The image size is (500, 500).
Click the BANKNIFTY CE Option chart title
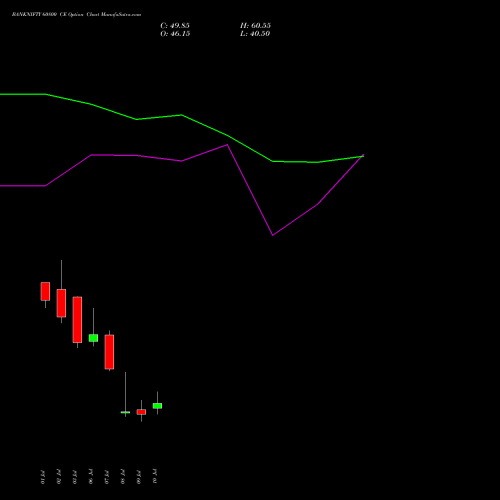[76, 15]
